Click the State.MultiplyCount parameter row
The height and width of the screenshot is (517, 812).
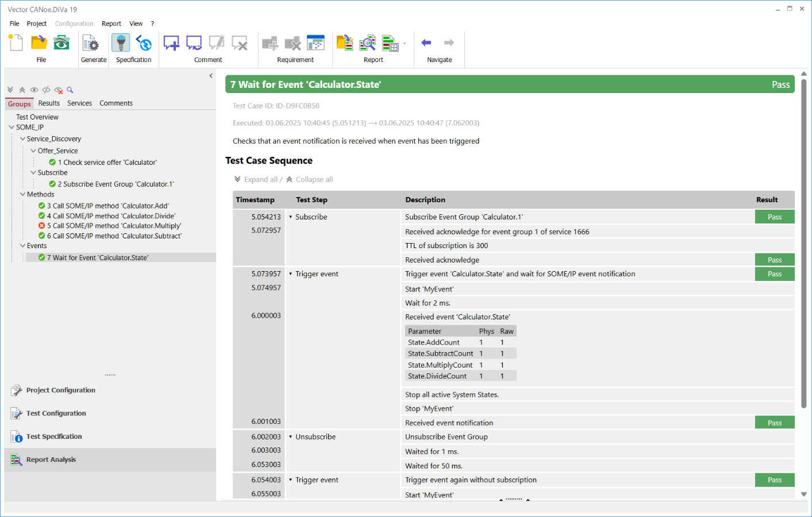(x=461, y=365)
